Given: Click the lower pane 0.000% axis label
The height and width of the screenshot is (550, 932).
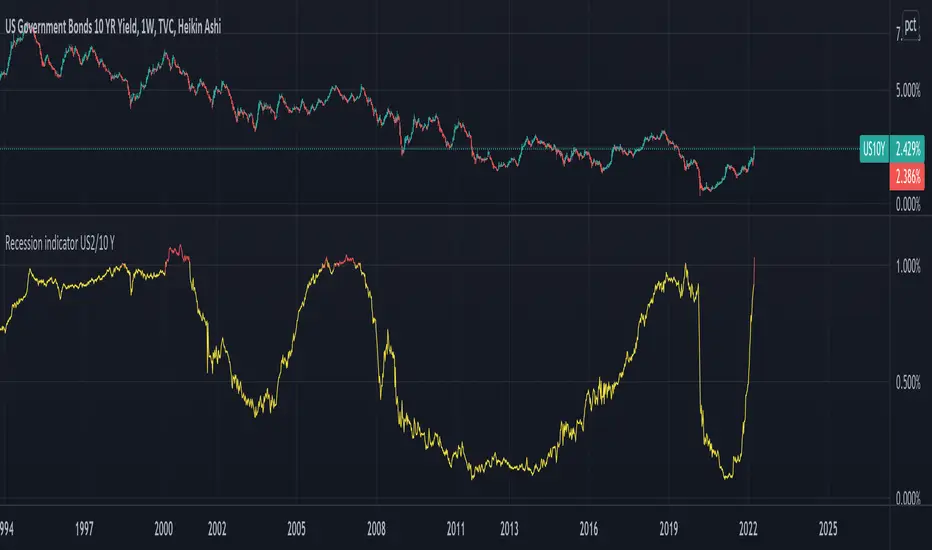Looking at the screenshot, I should (908, 498).
